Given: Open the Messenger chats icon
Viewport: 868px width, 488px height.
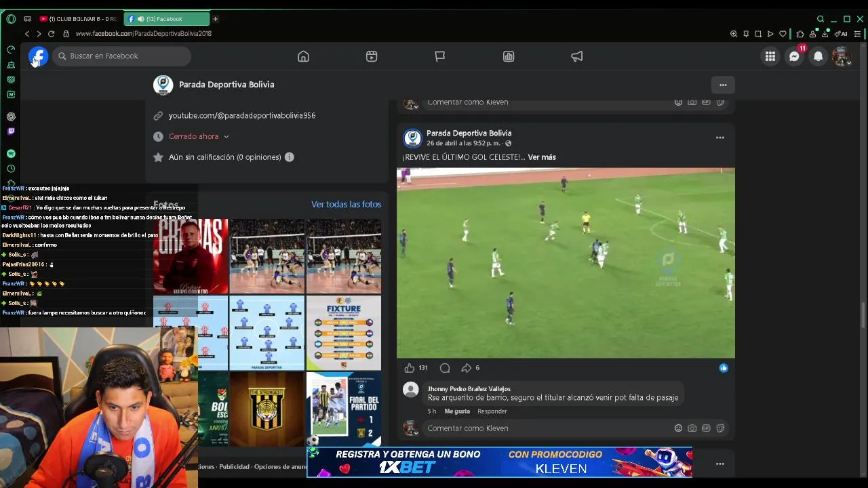Looking at the screenshot, I should point(794,56).
